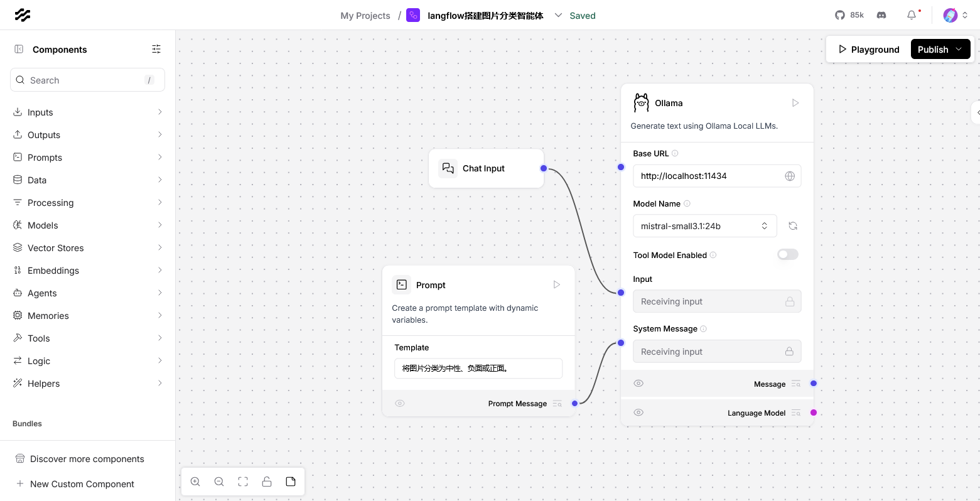The width and height of the screenshot is (980, 501).
Task: Click the Ollama Message blue output handle
Action: [x=814, y=383]
